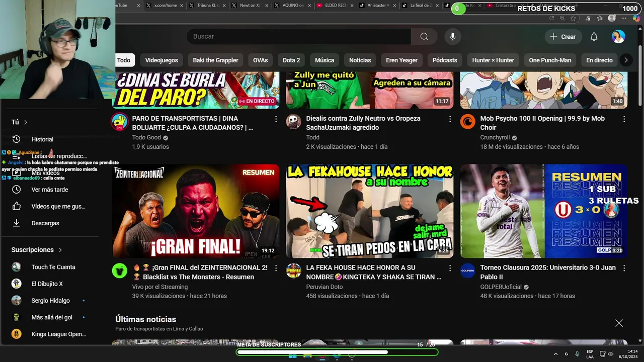Open Sergio Hidalgo subscription
Viewport: 644px width, 362px height.
pos(50,301)
